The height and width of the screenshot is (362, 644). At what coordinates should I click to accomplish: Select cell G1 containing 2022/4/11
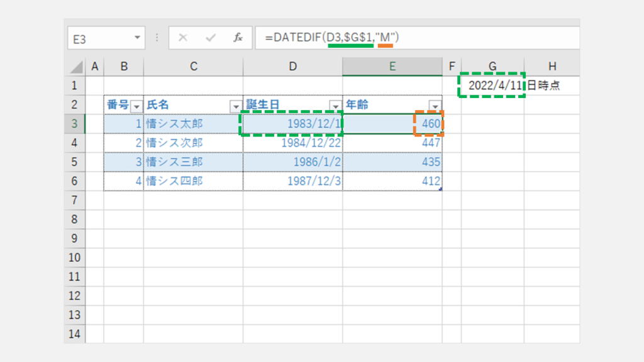coord(492,86)
